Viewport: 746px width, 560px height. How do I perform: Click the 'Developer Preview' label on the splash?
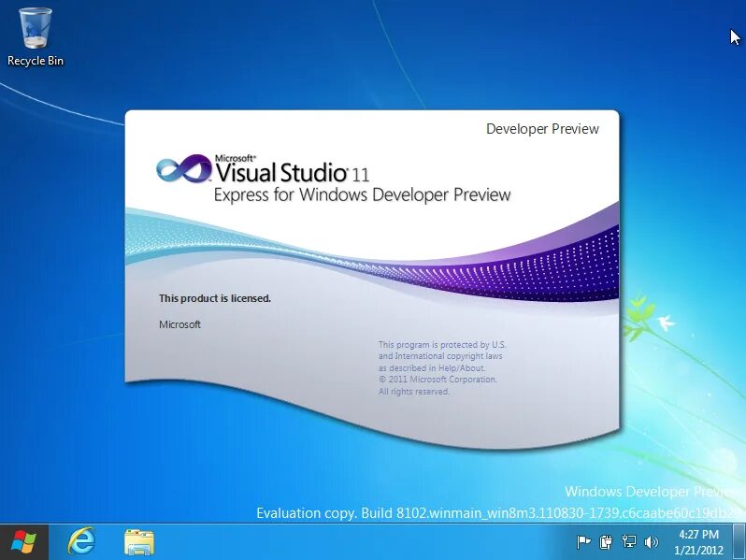[542, 129]
